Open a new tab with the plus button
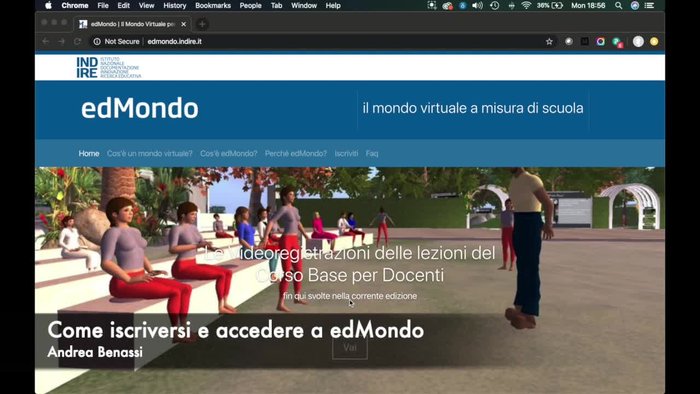This screenshot has width=700, height=394. (202, 24)
